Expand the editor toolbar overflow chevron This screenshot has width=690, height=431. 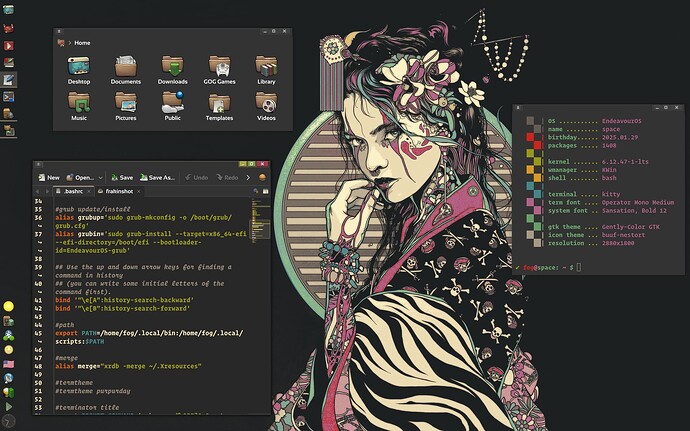248,177
